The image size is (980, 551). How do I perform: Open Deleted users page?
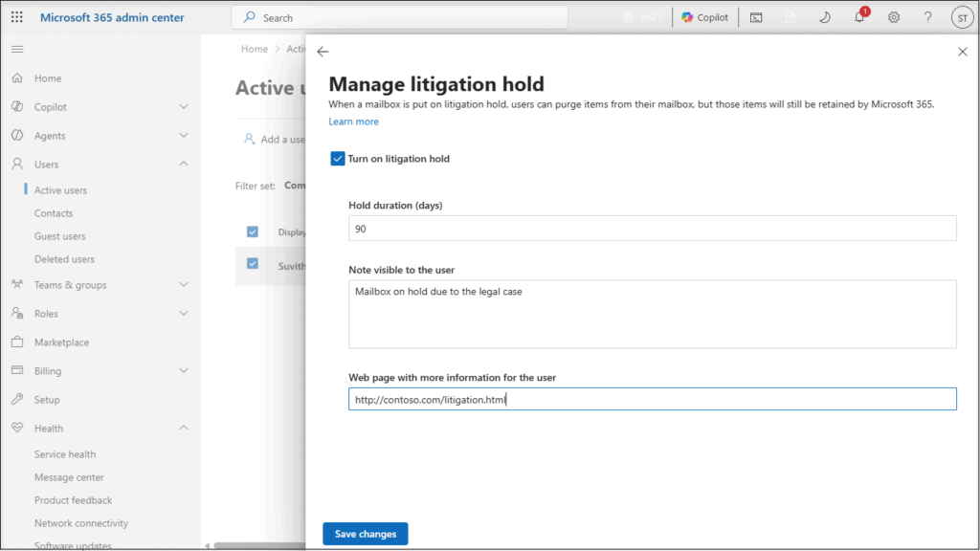coord(64,259)
